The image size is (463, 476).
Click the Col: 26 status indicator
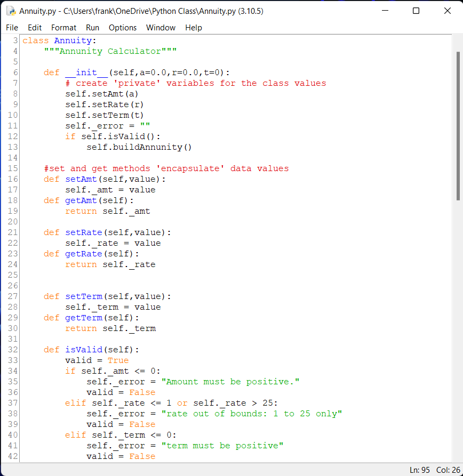(448, 470)
